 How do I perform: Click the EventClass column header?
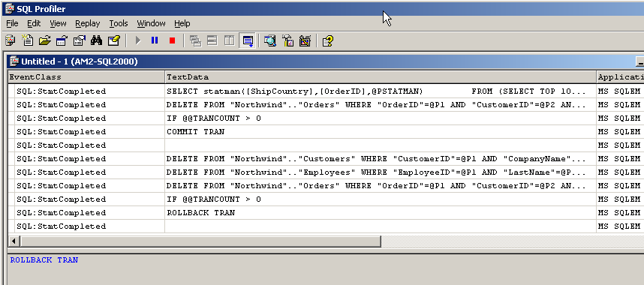pyautogui.click(x=86, y=77)
